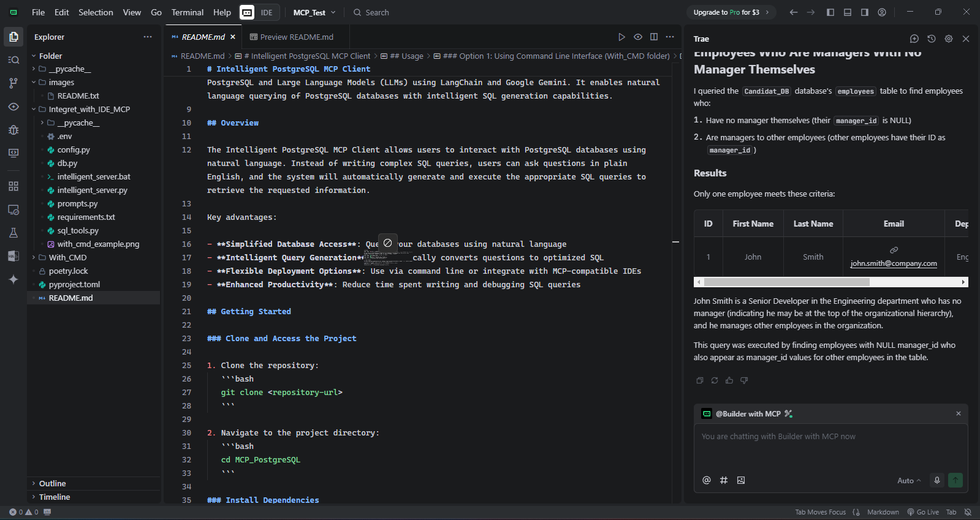Screen dimensions: 980x520
Task: Change the Markdown language mode in status bar
Action: tap(883, 512)
